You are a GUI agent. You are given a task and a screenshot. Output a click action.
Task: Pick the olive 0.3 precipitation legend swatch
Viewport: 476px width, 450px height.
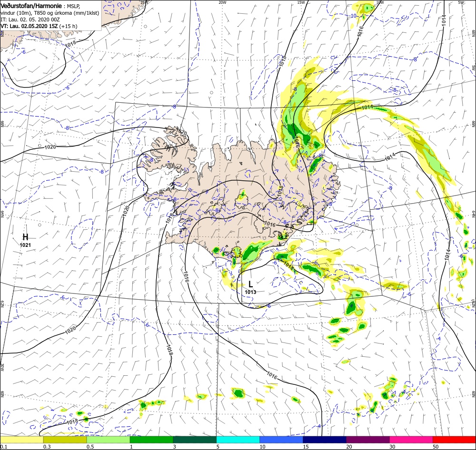pos(65,440)
